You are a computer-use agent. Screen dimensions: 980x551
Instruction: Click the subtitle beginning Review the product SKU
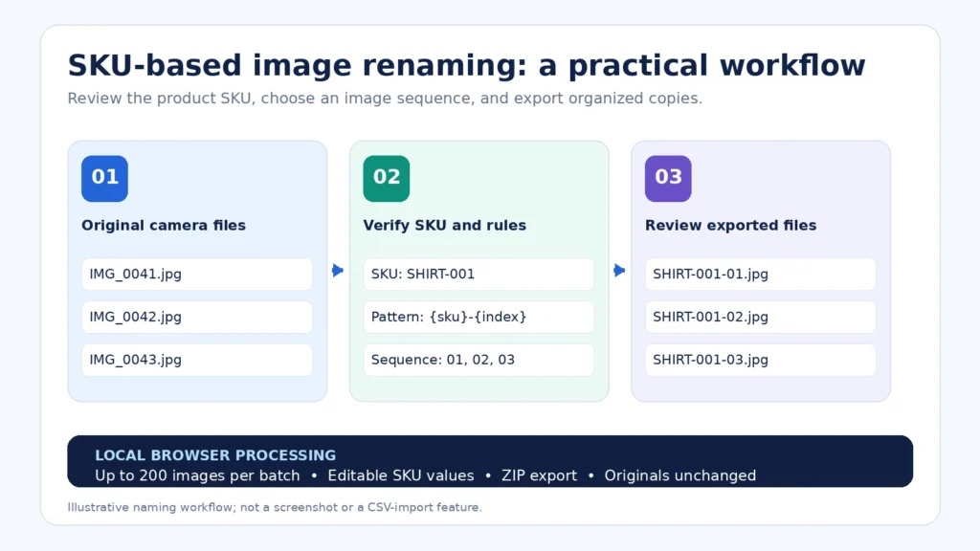pos(385,99)
